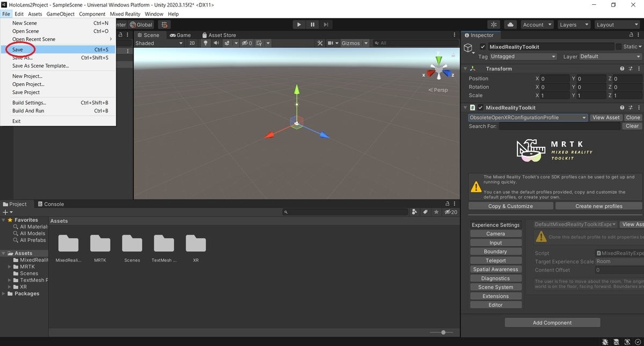Toggle scene audio speaker icon

click(x=216, y=43)
